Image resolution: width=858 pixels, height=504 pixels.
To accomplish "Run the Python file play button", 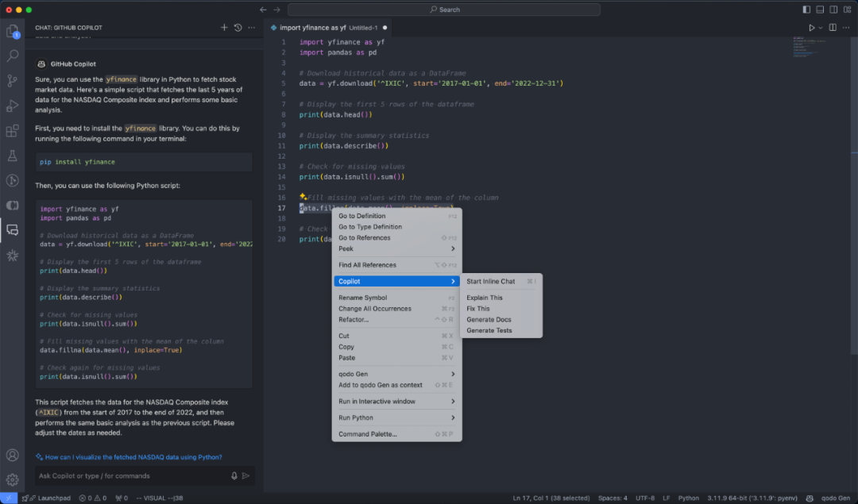I will (811, 27).
